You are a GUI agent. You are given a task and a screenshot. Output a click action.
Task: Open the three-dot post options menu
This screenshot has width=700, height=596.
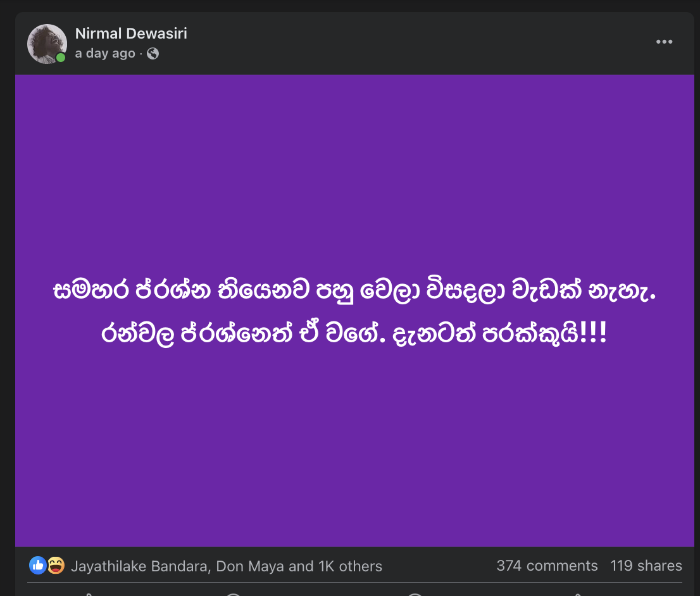(x=664, y=42)
